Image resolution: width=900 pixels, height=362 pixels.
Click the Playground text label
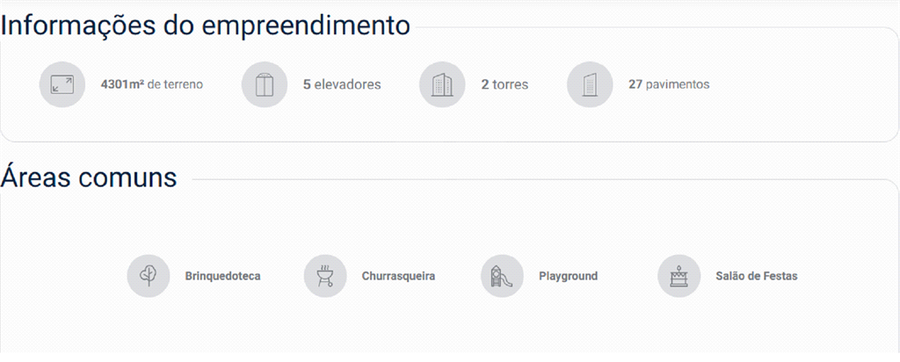(x=568, y=277)
